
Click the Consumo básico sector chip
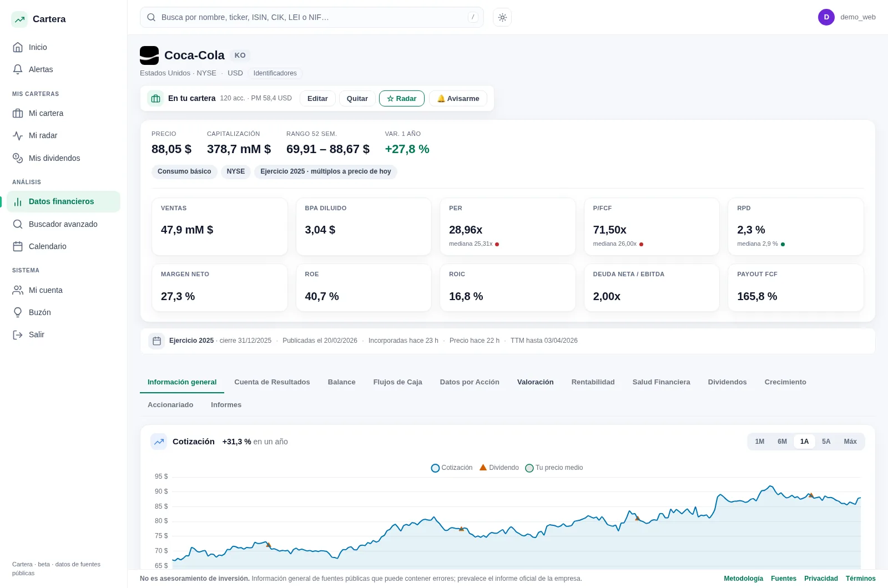[184, 171]
